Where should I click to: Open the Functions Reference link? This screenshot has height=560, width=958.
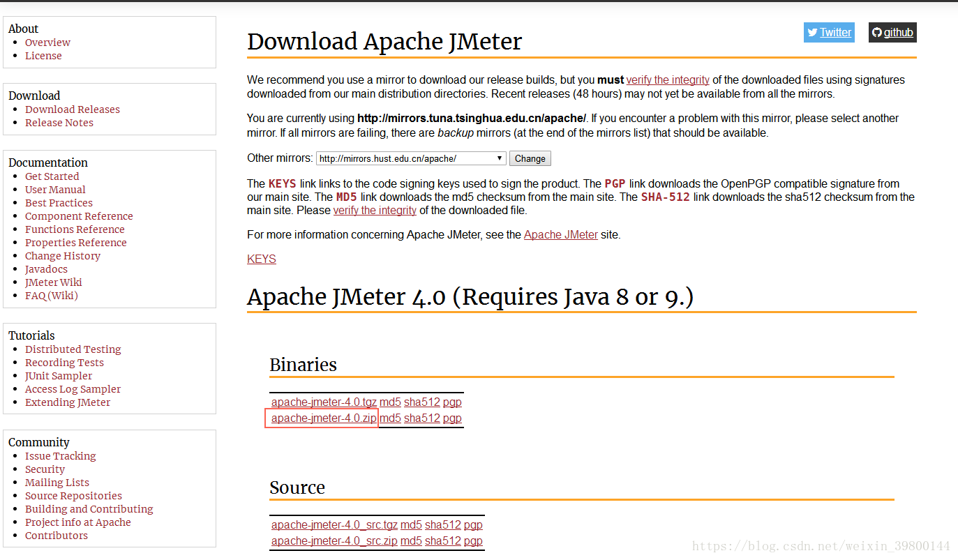tap(75, 229)
